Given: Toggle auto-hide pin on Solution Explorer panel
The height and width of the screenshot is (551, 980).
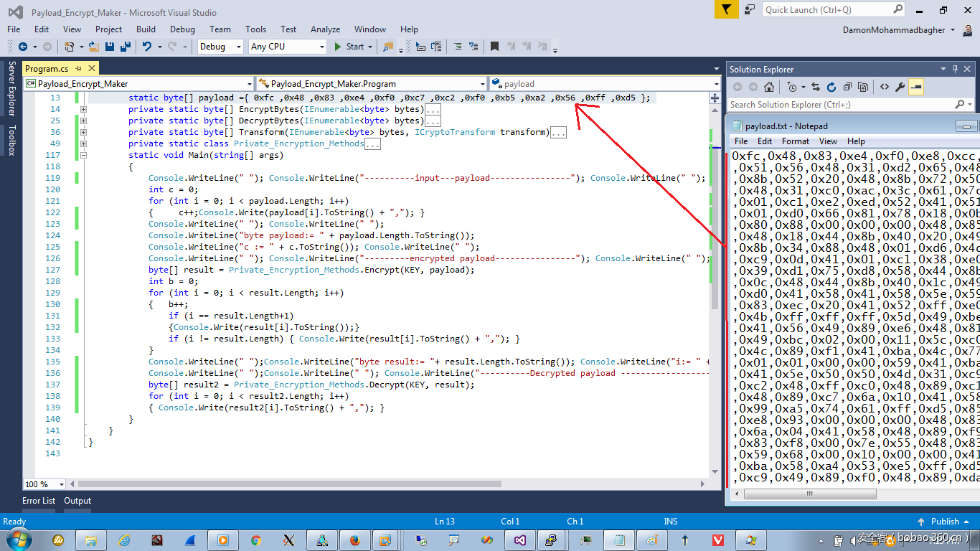Looking at the screenshot, I should point(955,69).
